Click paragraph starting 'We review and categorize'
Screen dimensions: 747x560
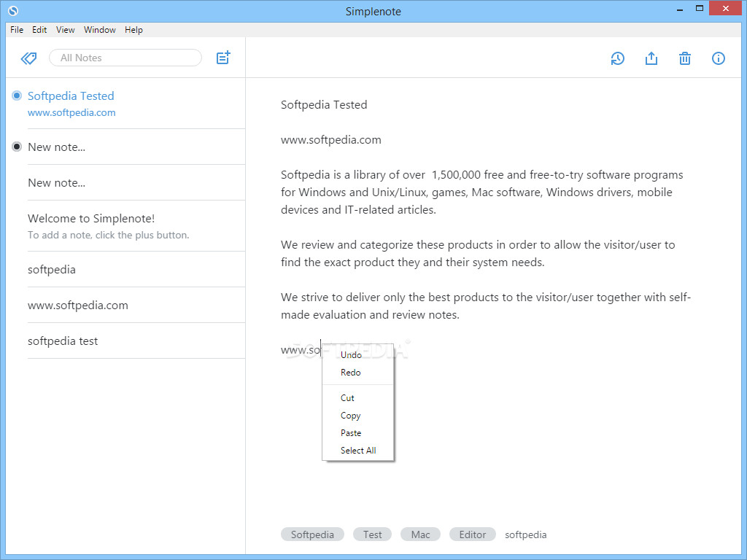coord(478,253)
